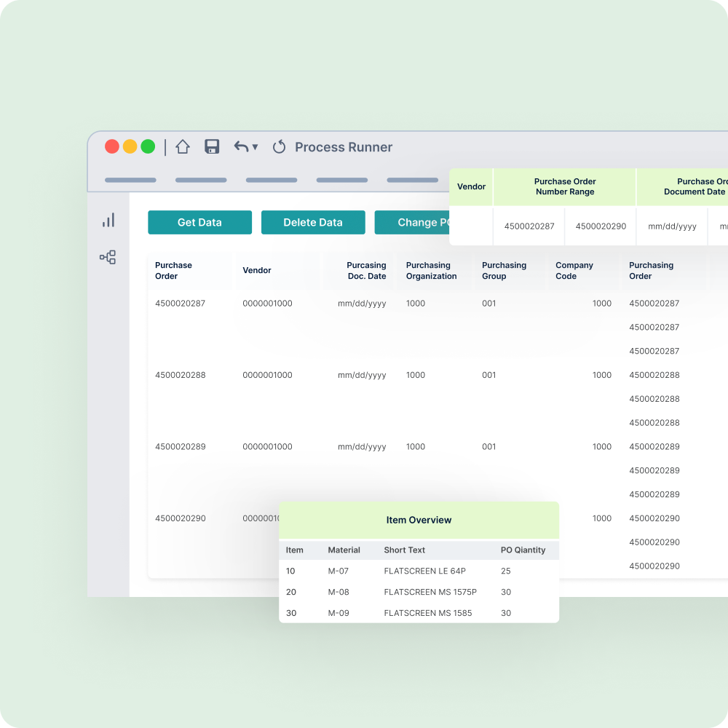The image size is (728, 728).
Task: Select item 20 in Item Overview
Action: click(291, 592)
